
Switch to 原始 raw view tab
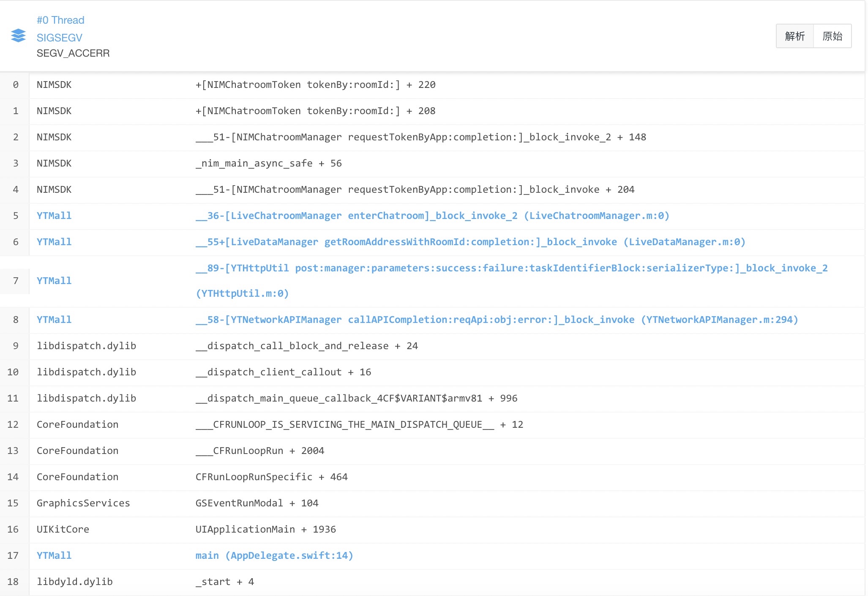[832, 36]
